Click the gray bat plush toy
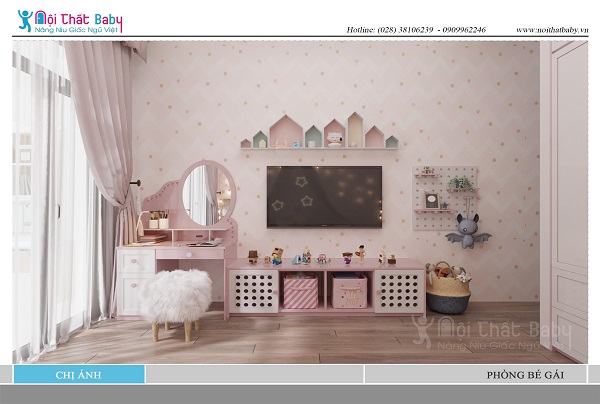The width and height of the screenshot is (600, 404). pyautogui.click(x=466, y=231)
